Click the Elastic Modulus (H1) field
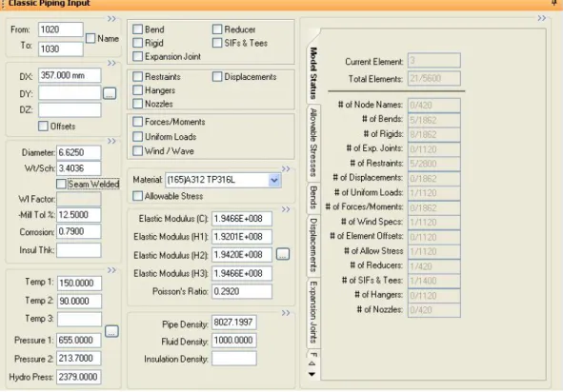Screen dimensions: 563x392 242,237
